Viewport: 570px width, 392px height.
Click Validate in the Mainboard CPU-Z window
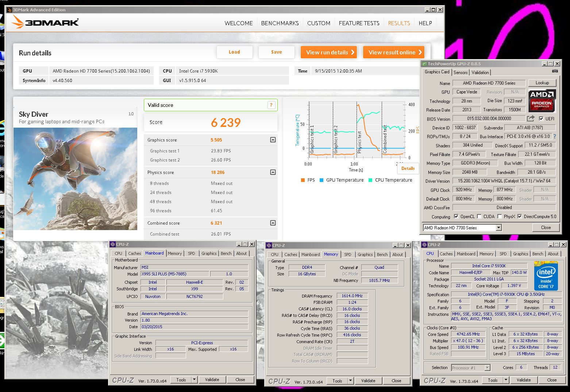coord(212,380)
